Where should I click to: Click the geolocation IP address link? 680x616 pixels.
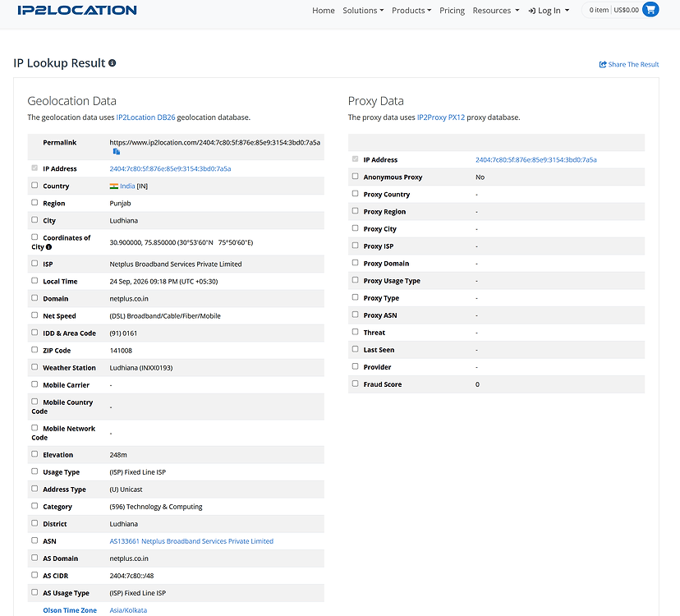click(x=170, y=168)
